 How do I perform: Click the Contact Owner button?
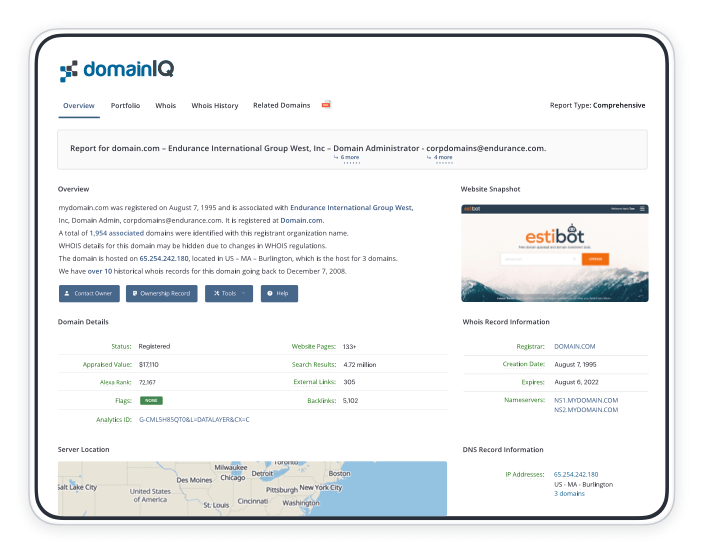pyautogui.click(x=89, y=294)
